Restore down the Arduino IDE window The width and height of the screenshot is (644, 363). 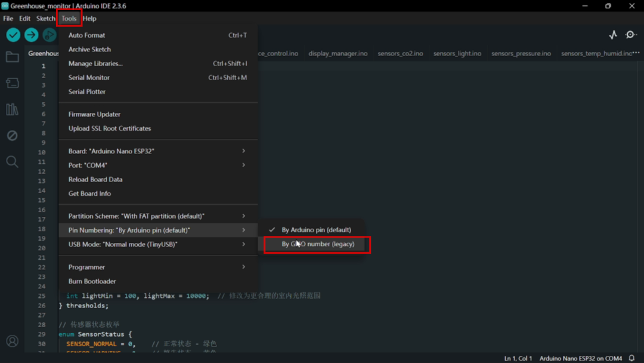point(608,6)
